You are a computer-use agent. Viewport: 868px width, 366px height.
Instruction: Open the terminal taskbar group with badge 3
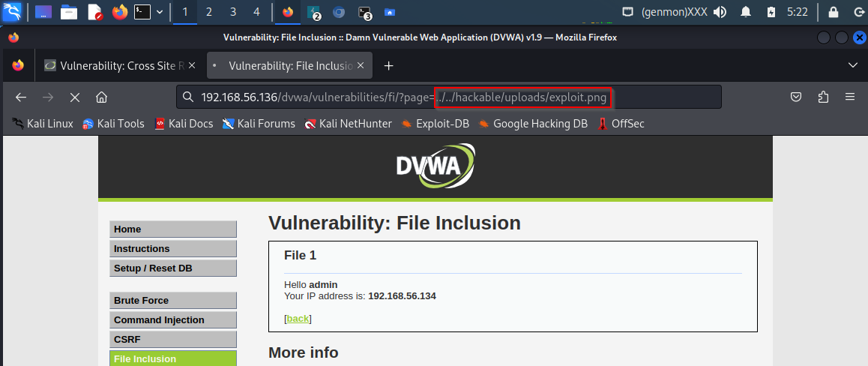coord(364,12)
